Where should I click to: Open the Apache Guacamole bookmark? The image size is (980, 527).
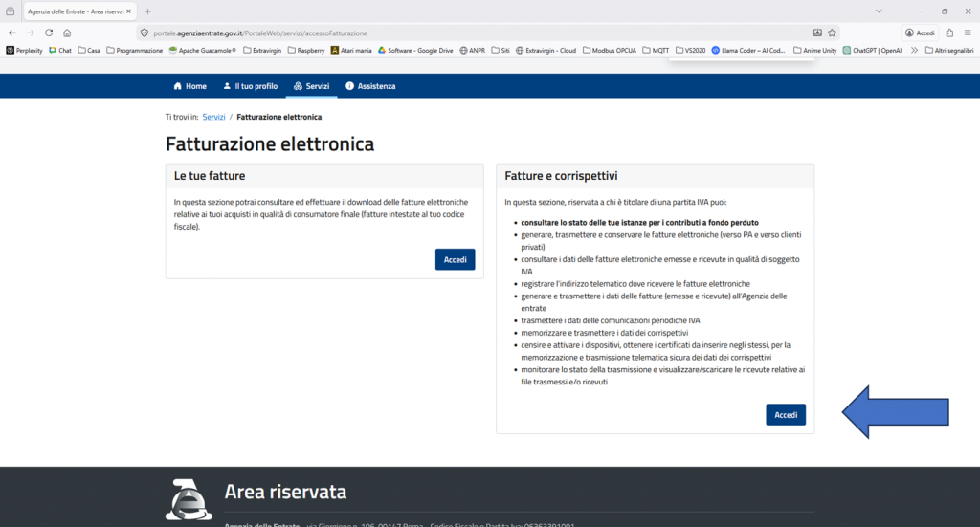(202, 50)
